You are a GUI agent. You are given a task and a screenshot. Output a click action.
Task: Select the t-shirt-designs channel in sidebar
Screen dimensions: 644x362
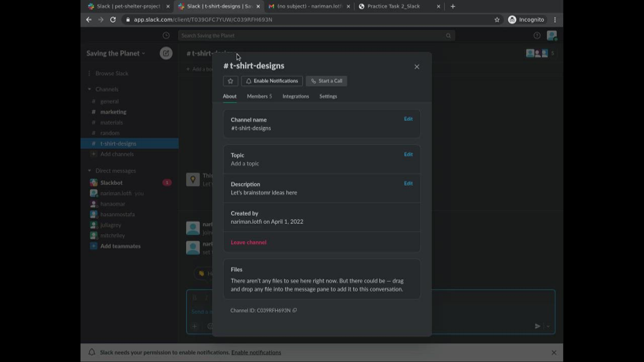tap(129, 143)
